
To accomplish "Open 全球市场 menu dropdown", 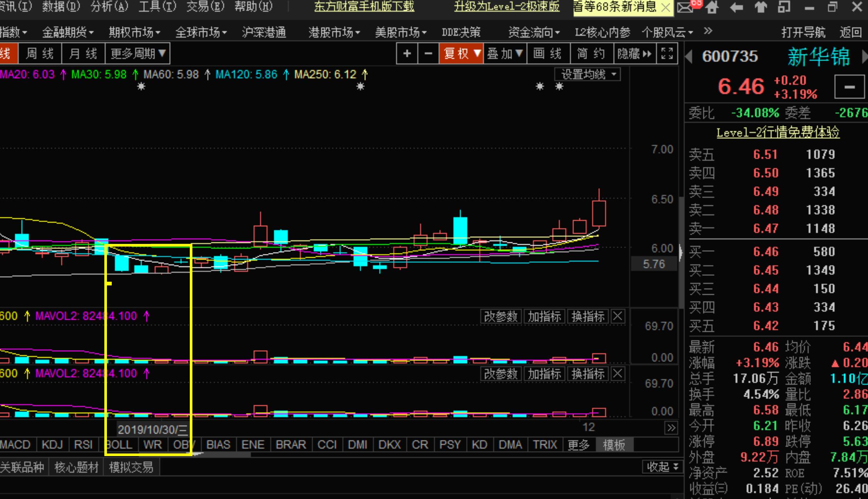I will pos(201,33).
